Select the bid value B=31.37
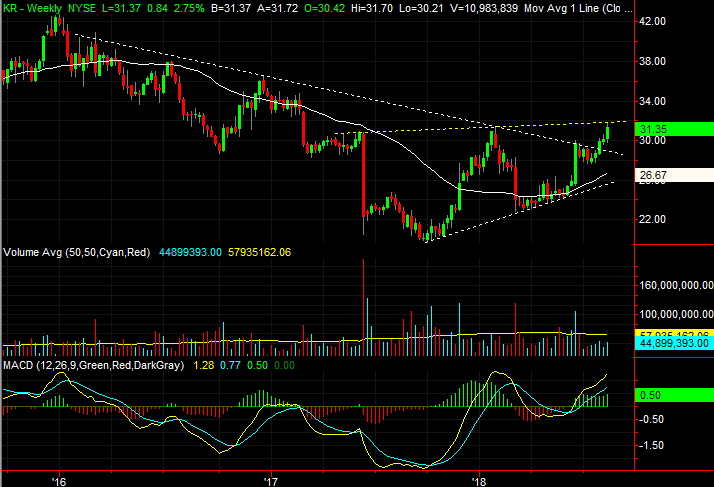Screen dimensions: 714x487 coord(231,8)
